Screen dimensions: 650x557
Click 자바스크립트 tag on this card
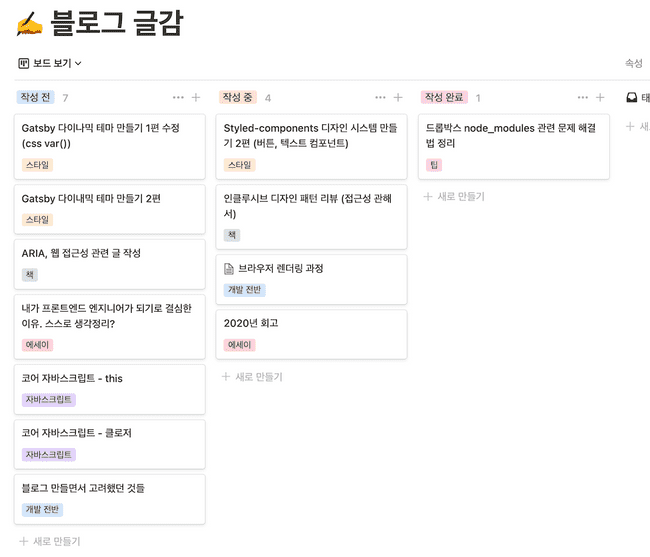click(49, 400)
